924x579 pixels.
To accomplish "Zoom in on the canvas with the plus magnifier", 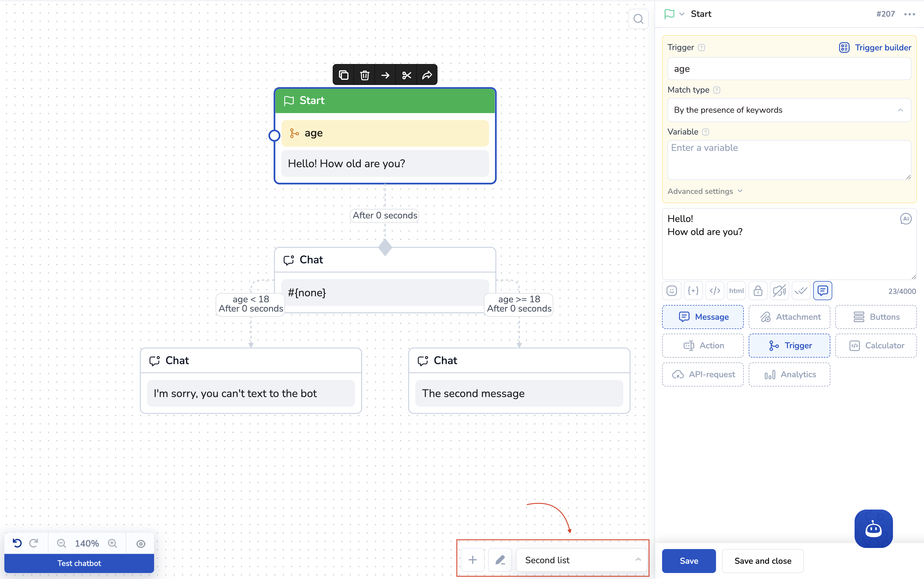I will coord(112,543).
